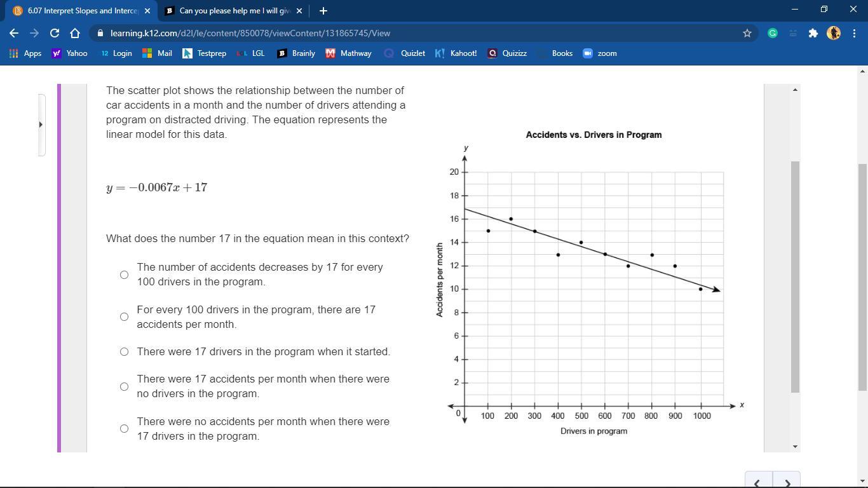Open the Quizizz bookmark
868x488 pixels.
512,53
